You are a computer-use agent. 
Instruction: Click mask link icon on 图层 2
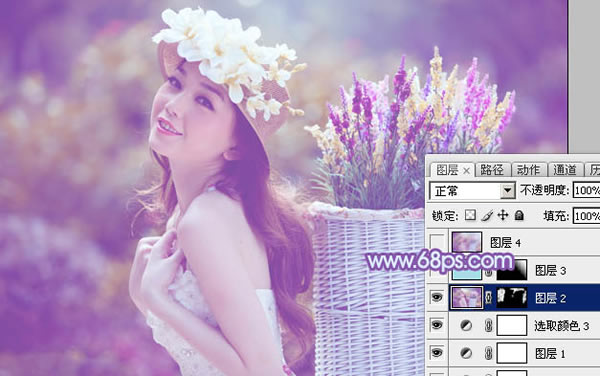point(489,298)
